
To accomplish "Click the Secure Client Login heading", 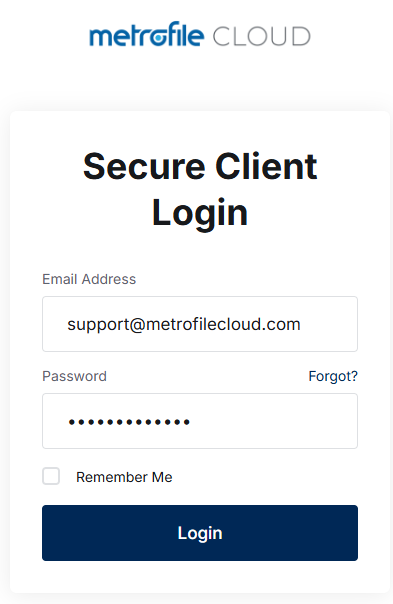I will click(x=200, y=189).
